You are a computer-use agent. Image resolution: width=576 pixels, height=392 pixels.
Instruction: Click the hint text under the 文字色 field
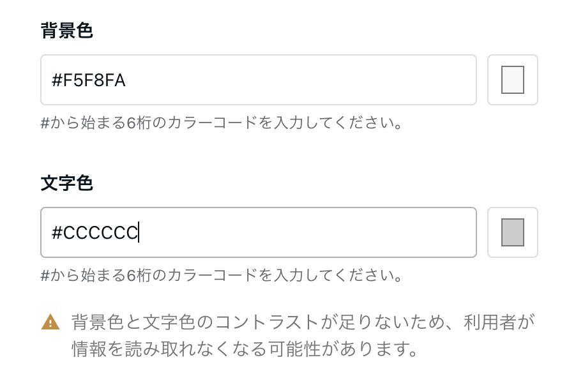tap(221, 275)
